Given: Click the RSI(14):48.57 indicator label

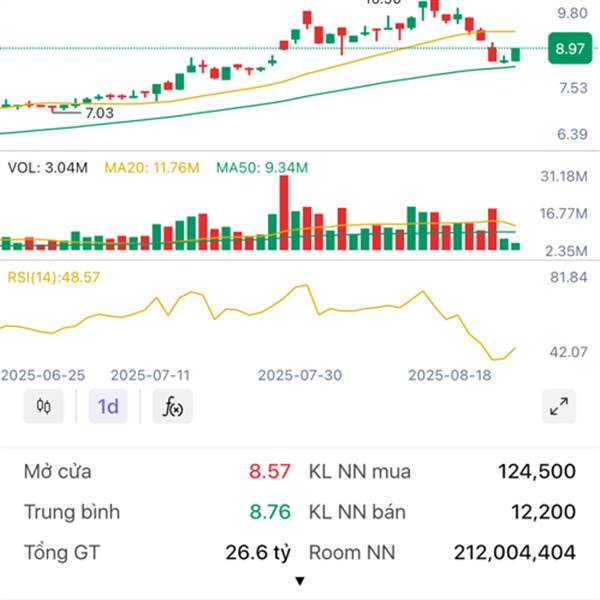Looking at the screenshot, I should tap(54, 277).
